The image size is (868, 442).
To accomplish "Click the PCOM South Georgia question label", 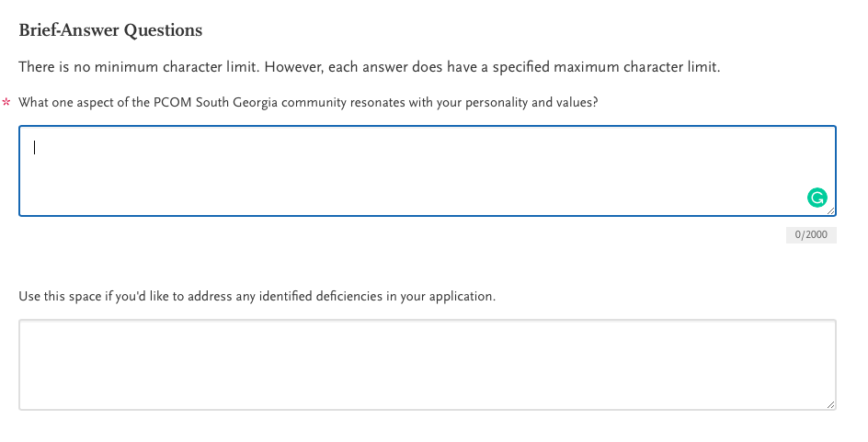I will pyautogui.click(x=308, y=102).
